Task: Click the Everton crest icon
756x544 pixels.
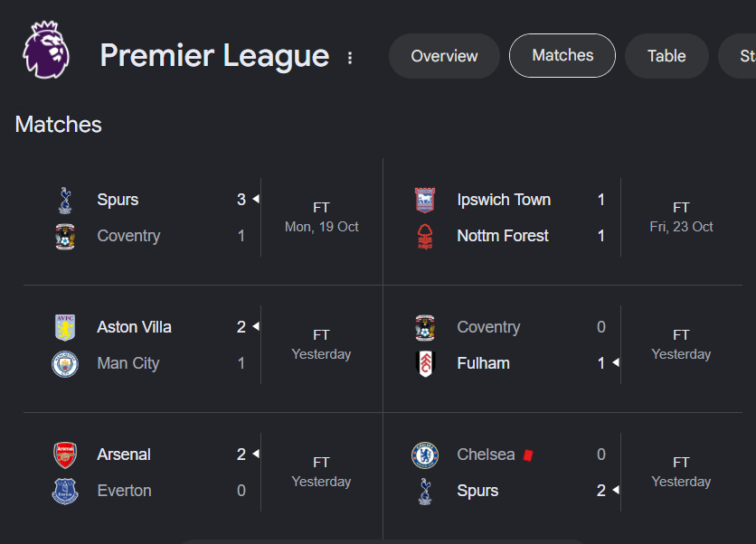Action: [65, 491]
